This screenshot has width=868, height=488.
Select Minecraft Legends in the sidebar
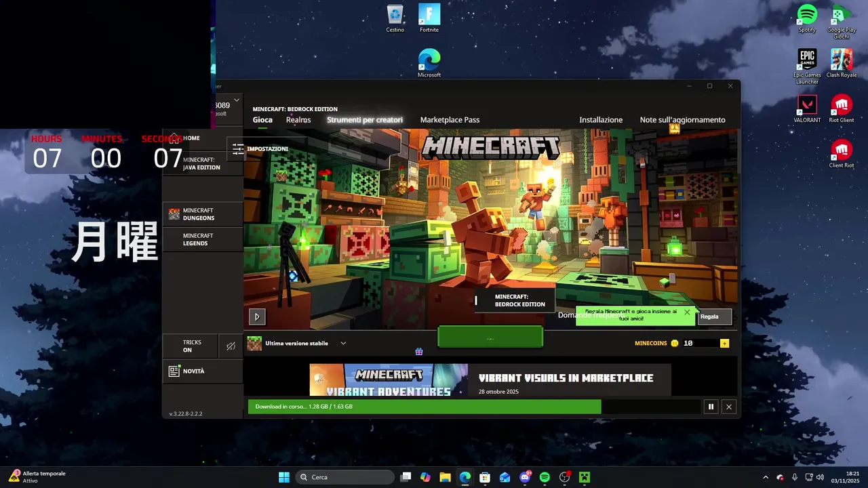203,239
